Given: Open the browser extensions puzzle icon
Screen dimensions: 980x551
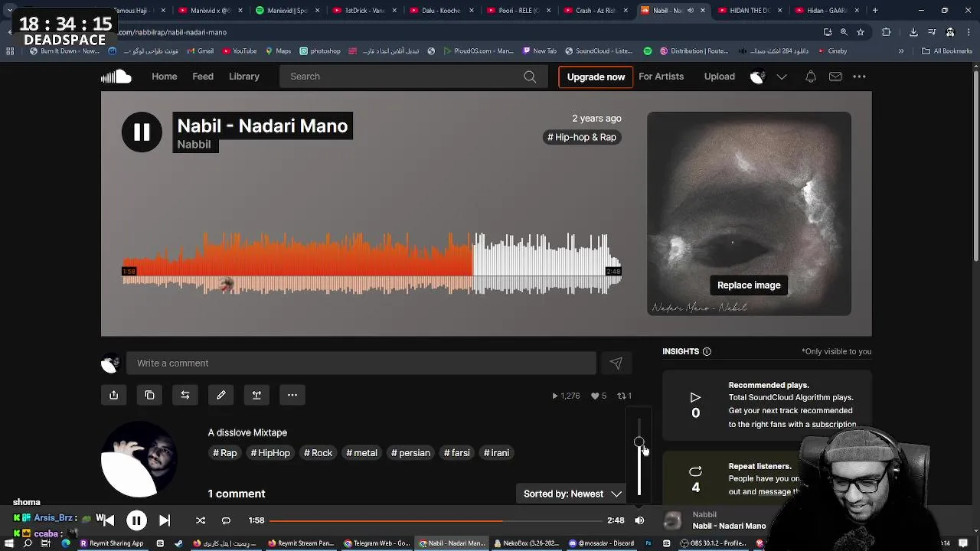Looking at the screenshot, I should (887, 32).
